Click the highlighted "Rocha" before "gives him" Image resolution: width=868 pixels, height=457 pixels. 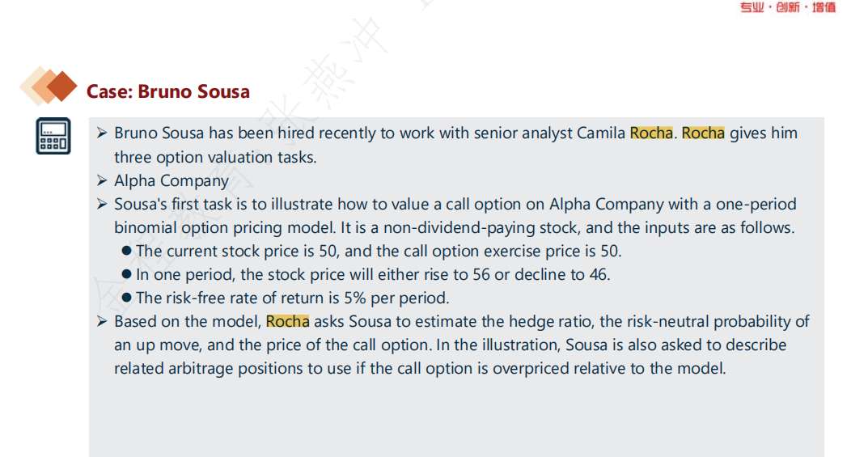tap(703, 133)
